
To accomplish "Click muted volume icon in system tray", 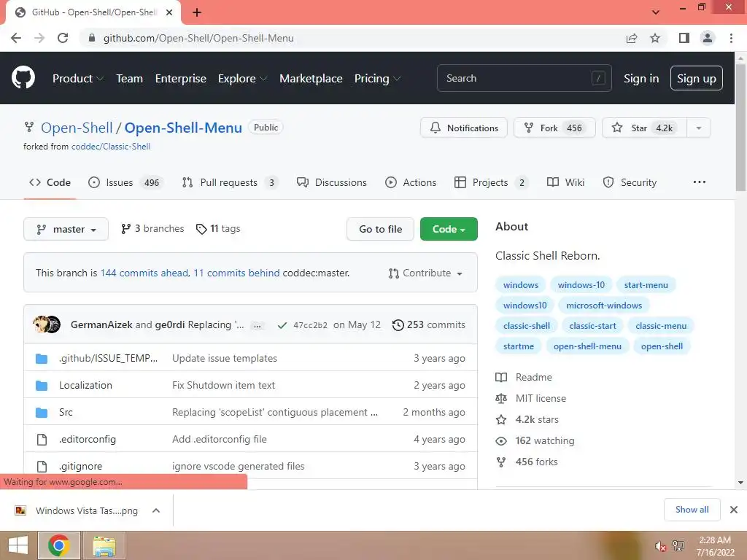I will [x=660, y=546].
